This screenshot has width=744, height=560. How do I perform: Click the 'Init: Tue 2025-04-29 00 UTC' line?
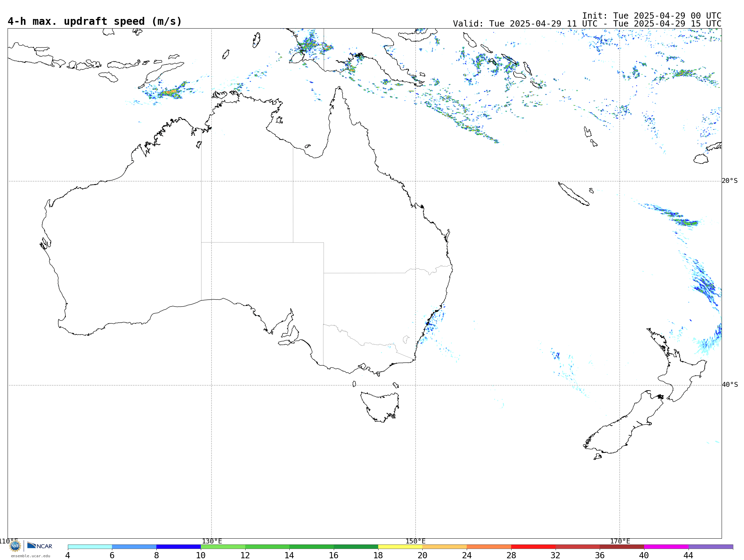tap(652, 16)
